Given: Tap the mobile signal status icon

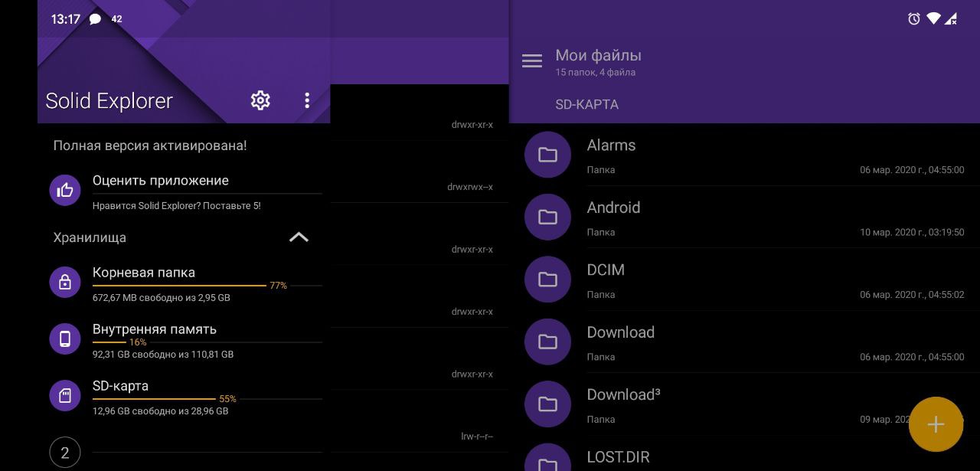Looking at the screenshot, I should pyautogui.click(x=951, y=19).
